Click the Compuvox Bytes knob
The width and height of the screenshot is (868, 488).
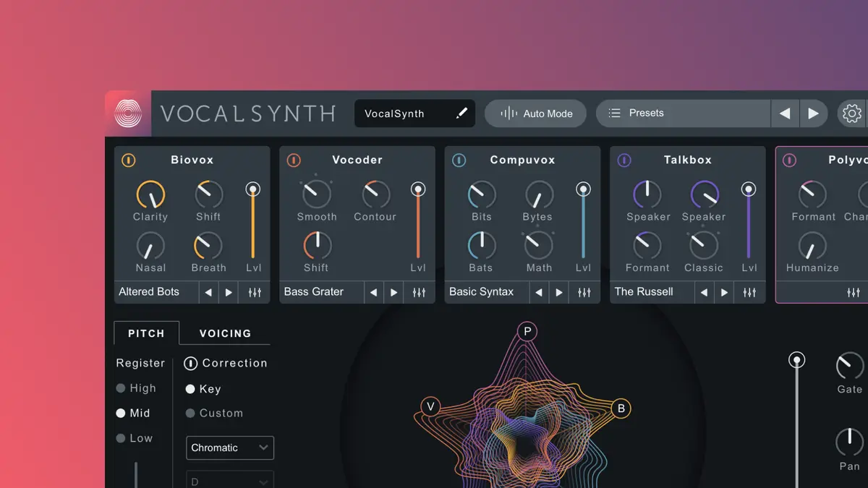538,194
